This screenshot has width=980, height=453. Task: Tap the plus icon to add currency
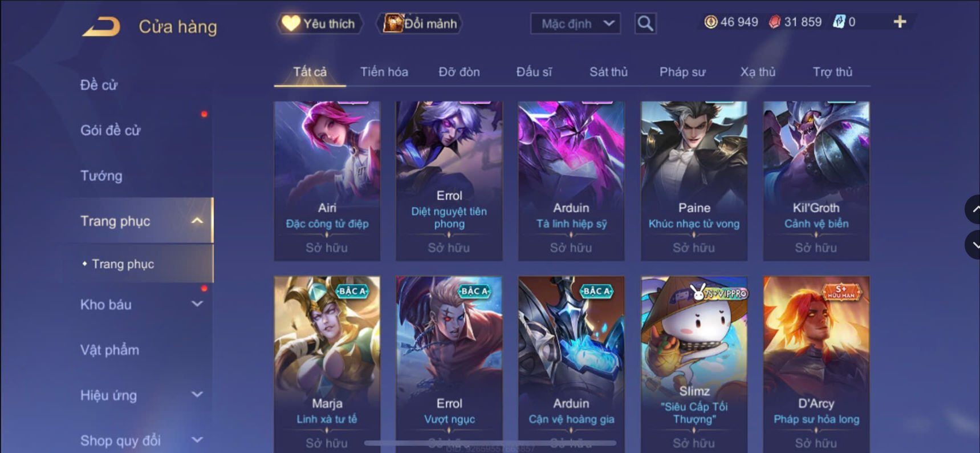click(x=900, y=22)
